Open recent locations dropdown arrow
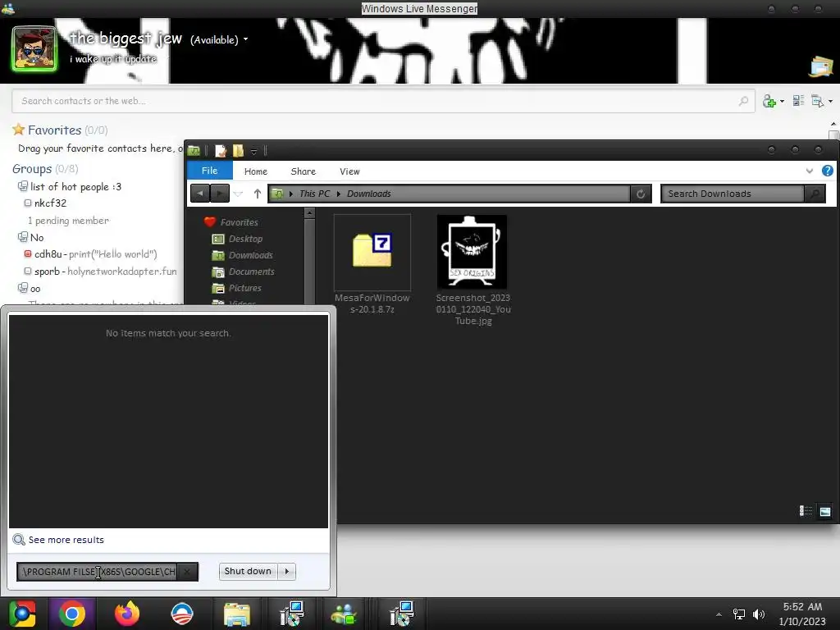The height and width of the screenshot is (630, 840). tap(239, 194)
